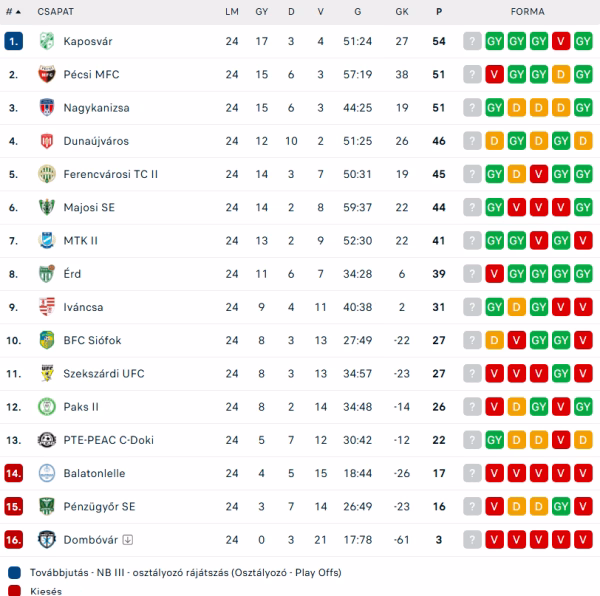Sort standings by the P points header
The width and height of the screenshot is (600, 596).
[x=438, y=11]
